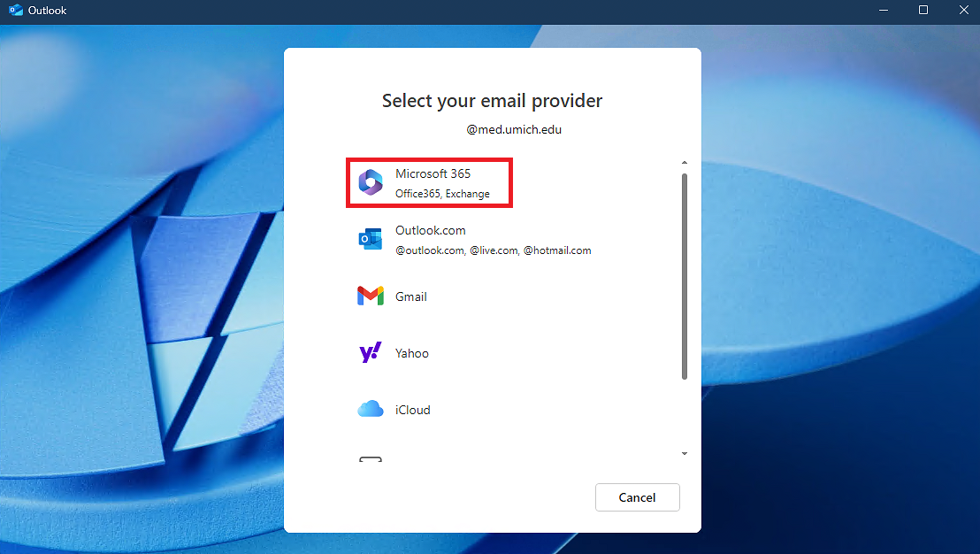Select the Gmail M logo icon

point(370,296)
